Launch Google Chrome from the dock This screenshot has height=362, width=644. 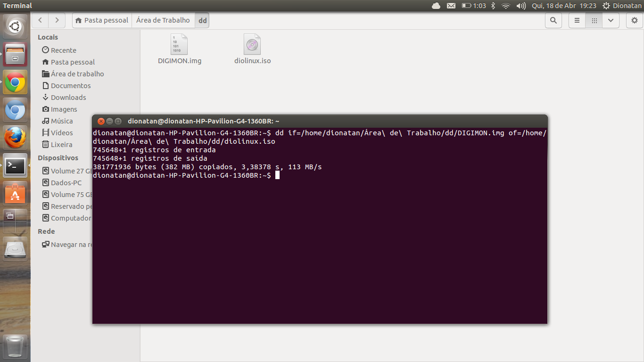(x=15, y=82)
